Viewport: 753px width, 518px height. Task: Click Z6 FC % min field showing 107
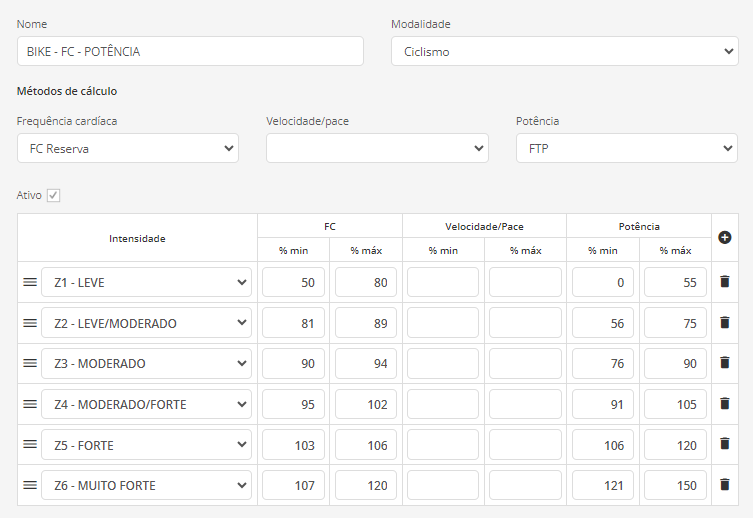[293, 485]
